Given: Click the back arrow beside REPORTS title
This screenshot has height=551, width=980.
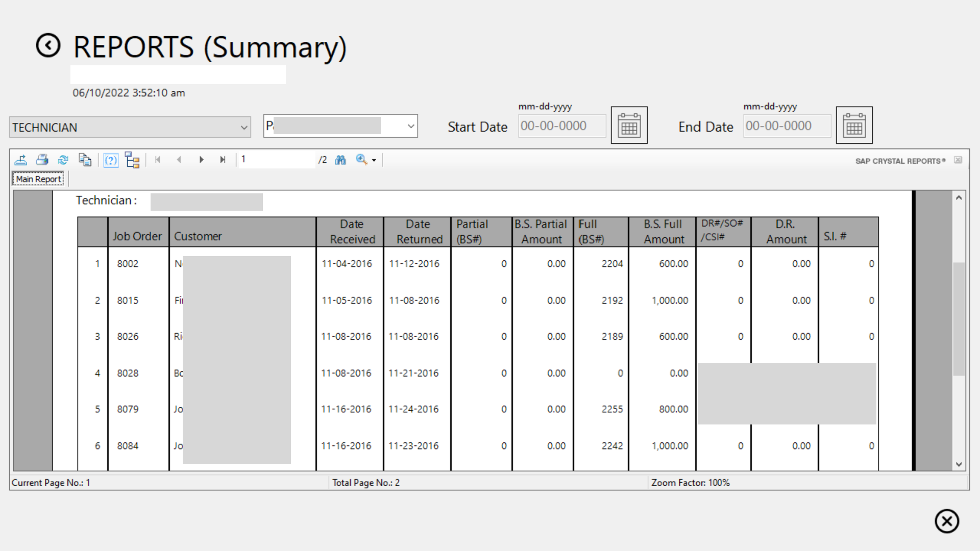Looking at the screenshot, I should [48, 46].
